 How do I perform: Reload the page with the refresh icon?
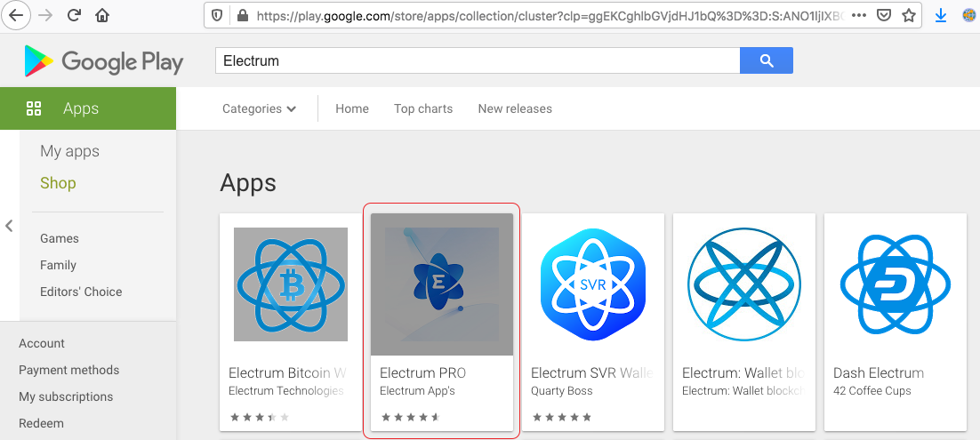tap(74, 16)
